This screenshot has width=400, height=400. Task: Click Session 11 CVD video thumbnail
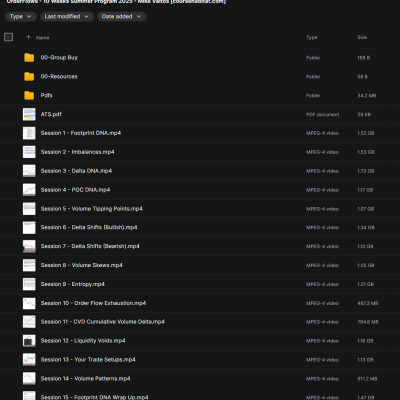[29, 322]
